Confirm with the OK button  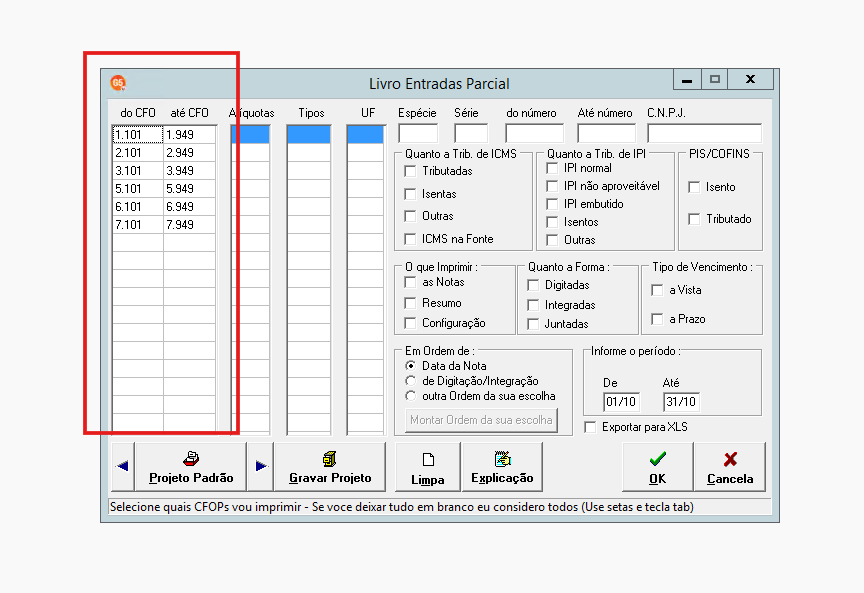(x=657, y=466)
